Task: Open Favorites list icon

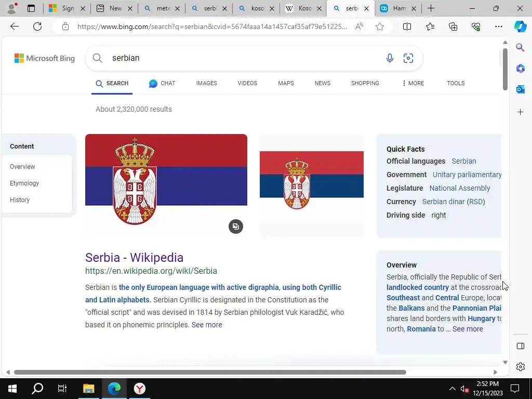Action: point(430,26)
